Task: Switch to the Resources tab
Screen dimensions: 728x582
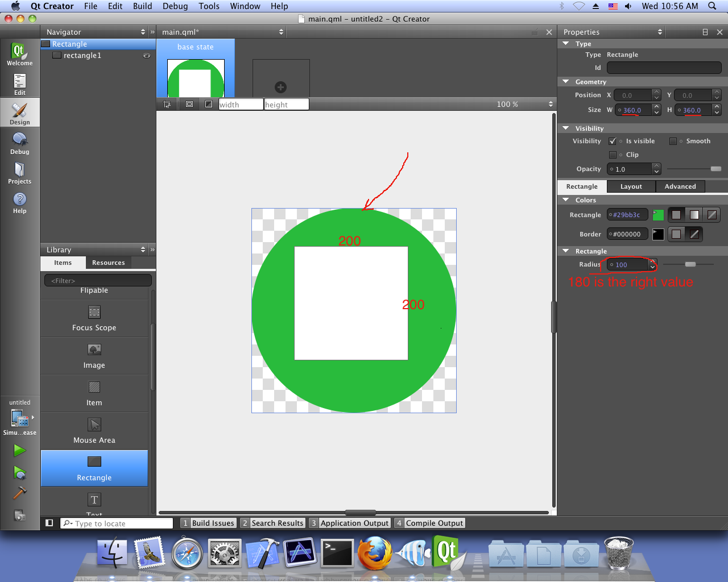Action: (x=108, y=263)
